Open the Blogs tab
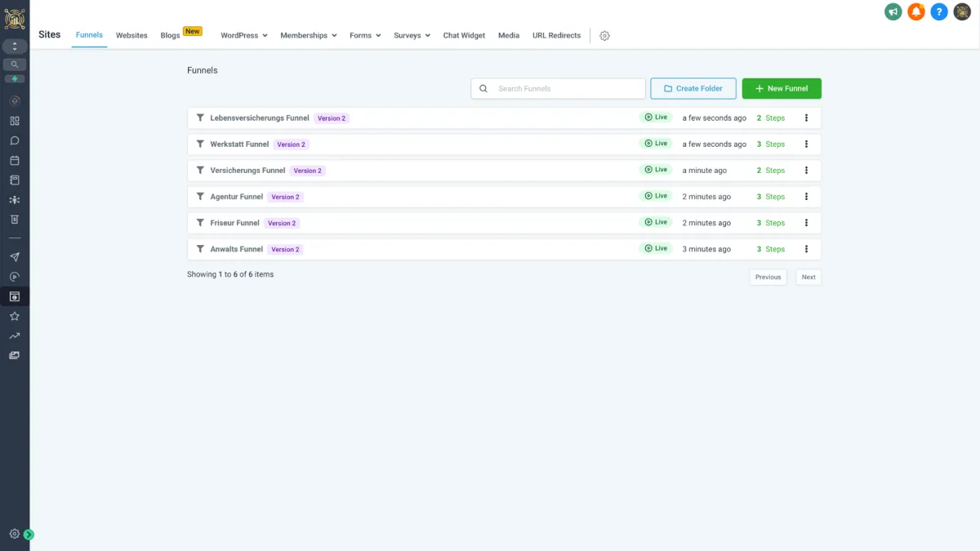Viewport: 980px width, 551px height. coord(170,35)
